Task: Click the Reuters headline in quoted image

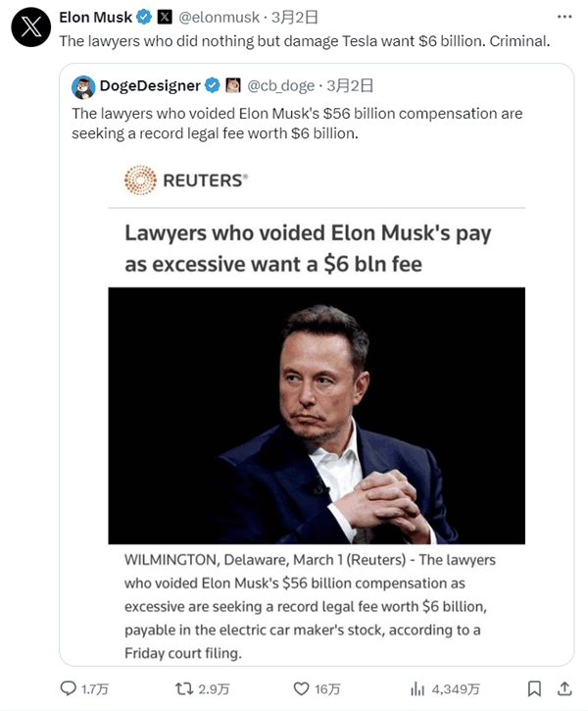Action: (308, 248)
